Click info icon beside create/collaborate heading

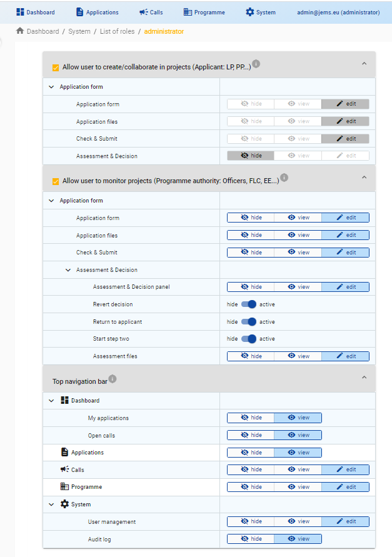pos(256,64)
